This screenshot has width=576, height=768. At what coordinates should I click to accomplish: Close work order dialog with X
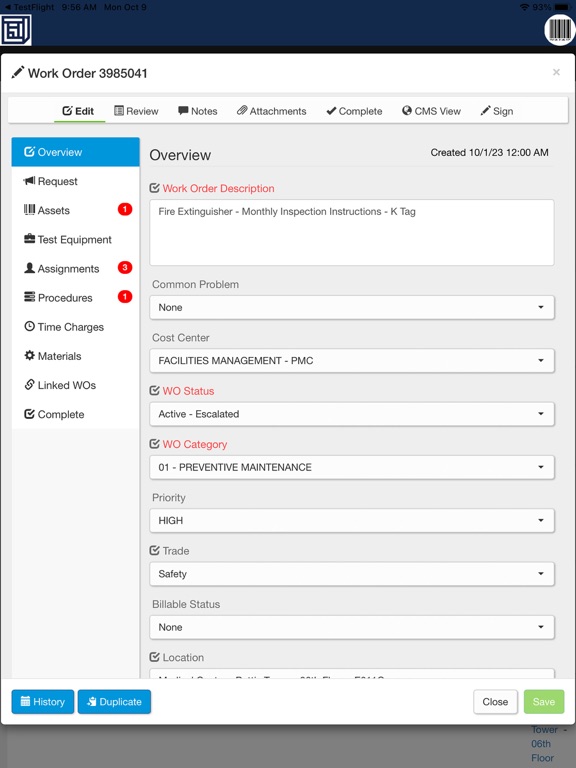(556, 72)
